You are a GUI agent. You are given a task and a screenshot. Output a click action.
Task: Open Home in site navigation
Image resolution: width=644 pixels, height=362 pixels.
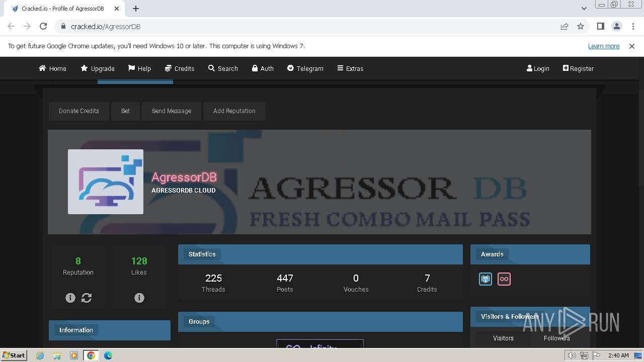tap(52, 68)
